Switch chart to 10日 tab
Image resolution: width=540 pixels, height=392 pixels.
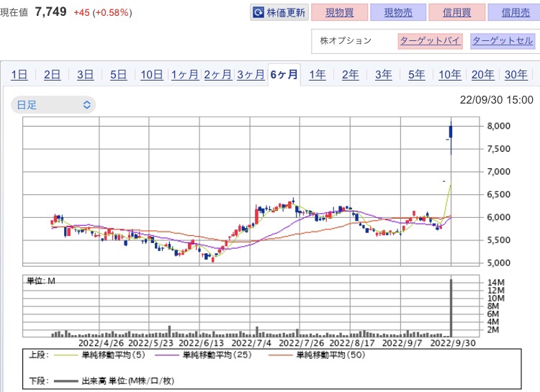[x=151, y=74]
